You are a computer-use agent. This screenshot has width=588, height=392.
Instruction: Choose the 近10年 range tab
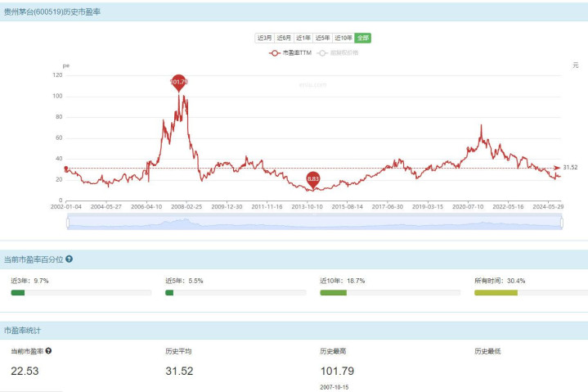pos(343,38)
